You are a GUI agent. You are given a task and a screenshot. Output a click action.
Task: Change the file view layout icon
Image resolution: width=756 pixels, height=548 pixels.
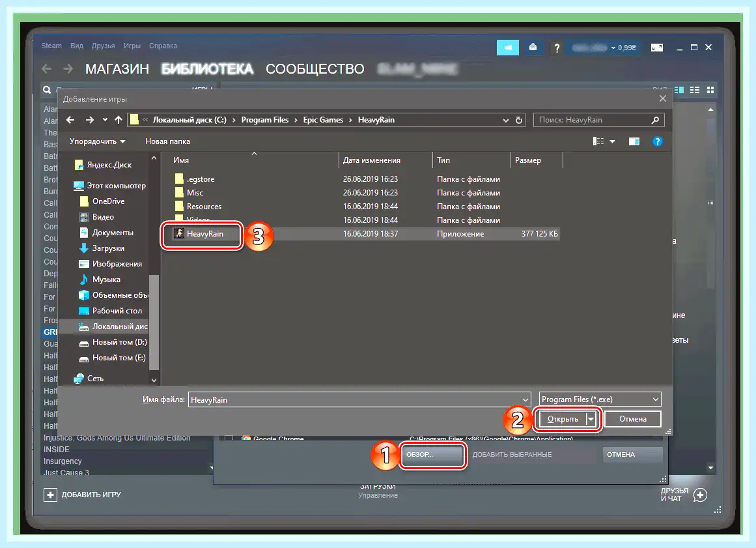[x=598, y=141]
